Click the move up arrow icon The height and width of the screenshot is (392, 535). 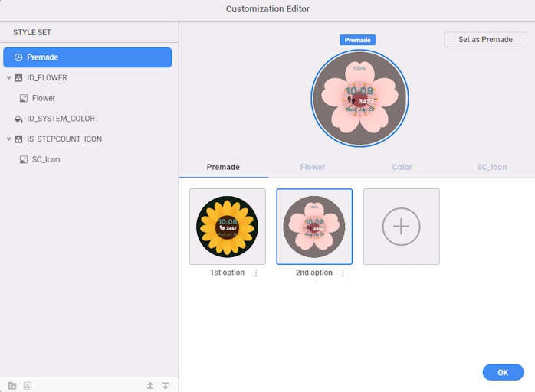click(150, 385)
